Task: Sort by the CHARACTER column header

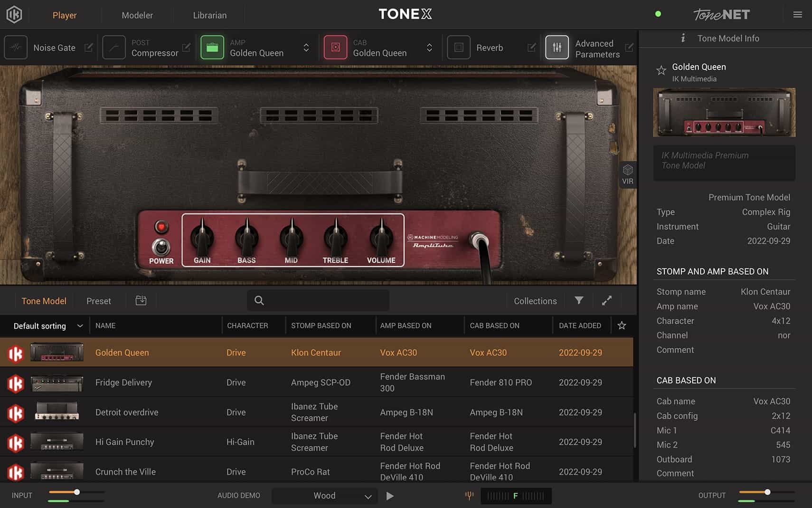Action: click(247, 326)
